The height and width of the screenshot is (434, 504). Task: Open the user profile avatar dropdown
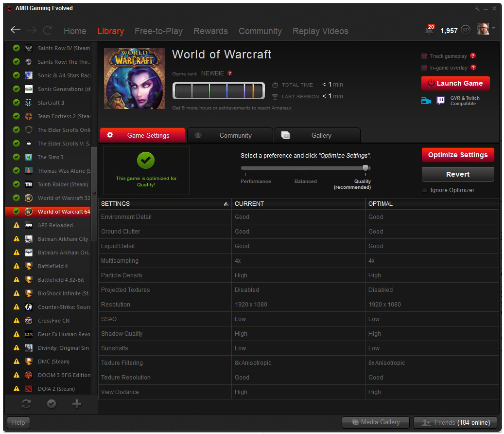click(485, 29)
